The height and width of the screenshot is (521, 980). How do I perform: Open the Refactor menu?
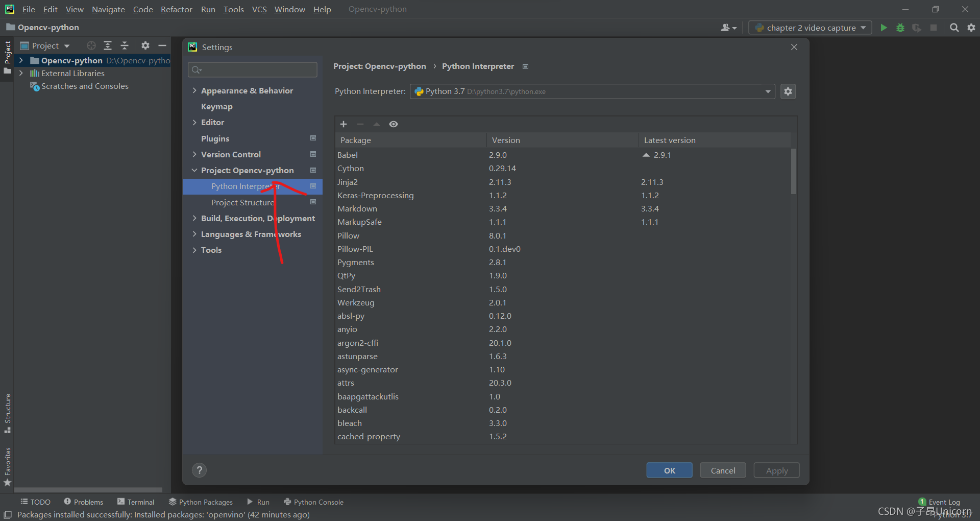pos(176,9)
